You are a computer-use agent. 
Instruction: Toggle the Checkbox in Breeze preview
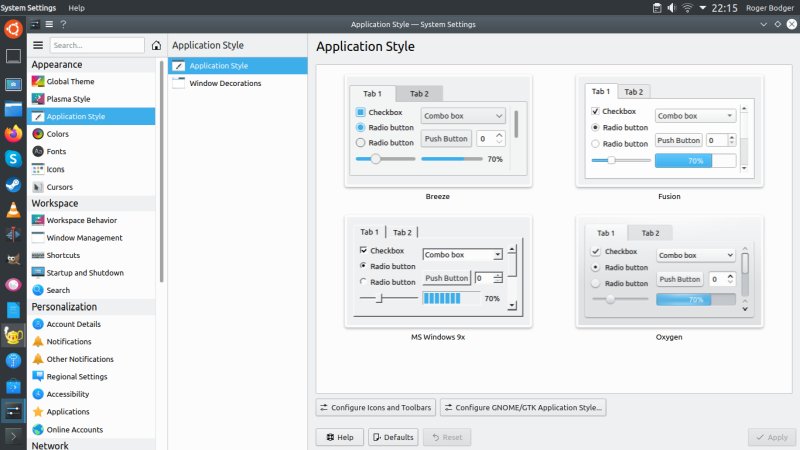[361, 113]
